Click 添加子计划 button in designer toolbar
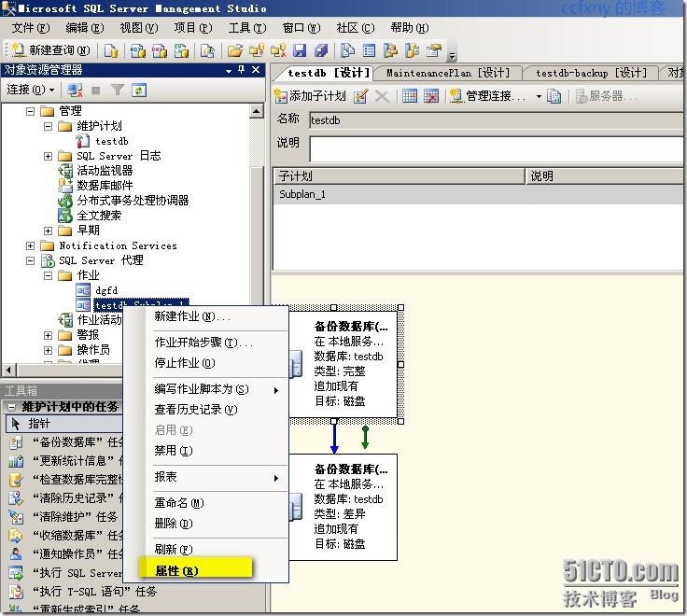The width and height of the screenshot is (687, 616). point(310,96)
